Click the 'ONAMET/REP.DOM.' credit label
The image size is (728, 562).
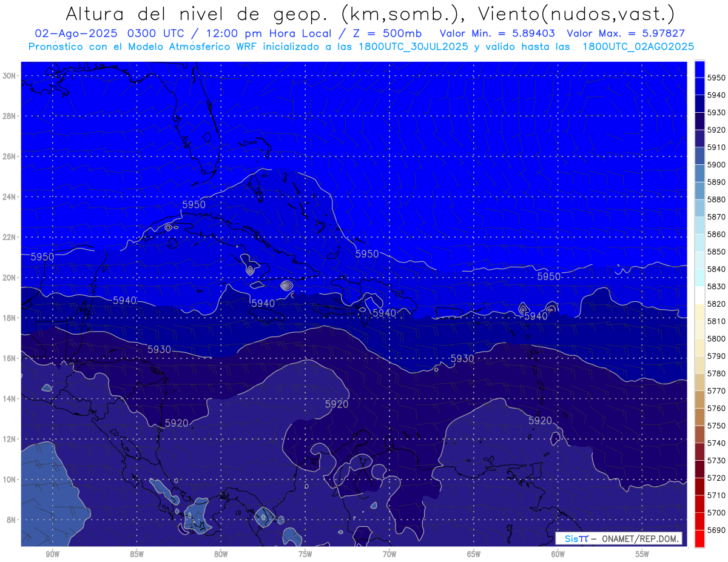[641, 538]
